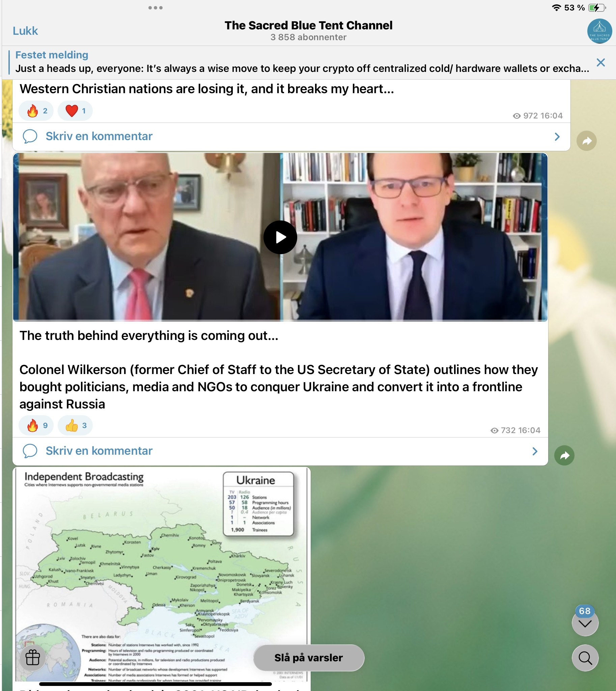Toggle heart reaction with 1 count
The width and height of the screenshot is (616, 691).
point(75,111)
